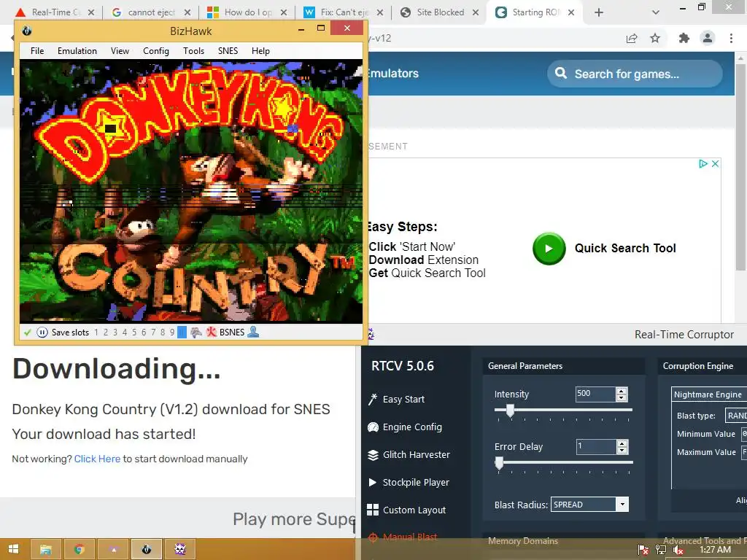Open Stockpile Player in RTCV
This screenshot has width=747, height=560.
point(409,483)
